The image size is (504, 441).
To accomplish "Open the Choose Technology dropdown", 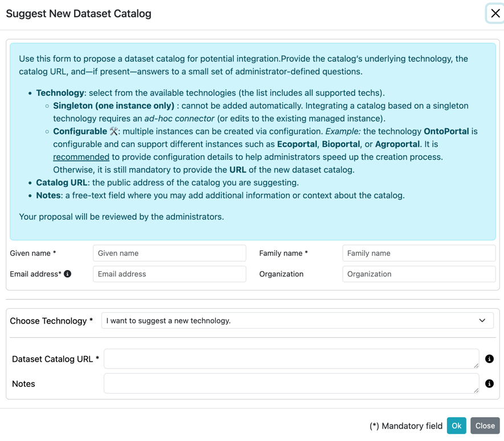I will point(297,320).
